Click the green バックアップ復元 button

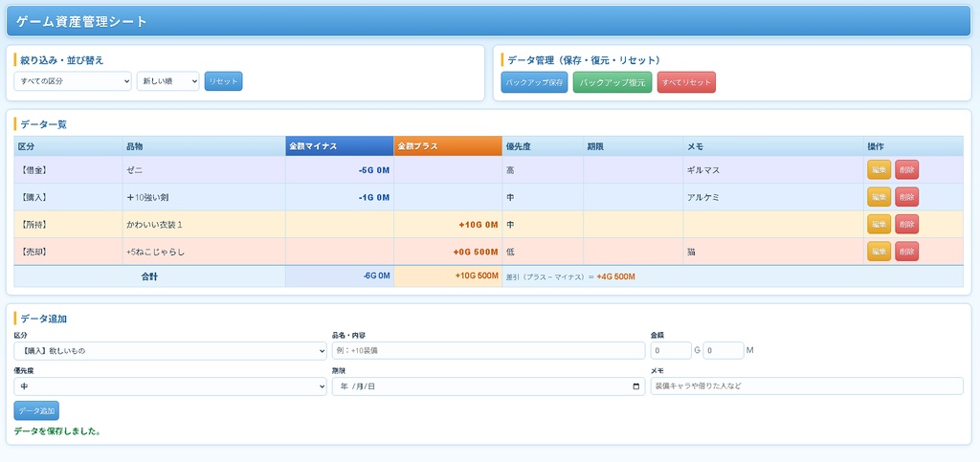tap(612, 82)
